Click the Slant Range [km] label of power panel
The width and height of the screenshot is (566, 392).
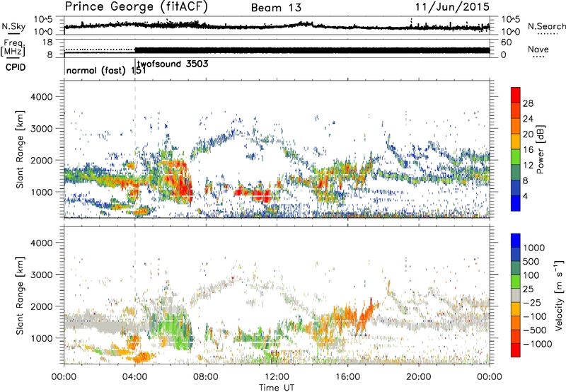point(20,149)
